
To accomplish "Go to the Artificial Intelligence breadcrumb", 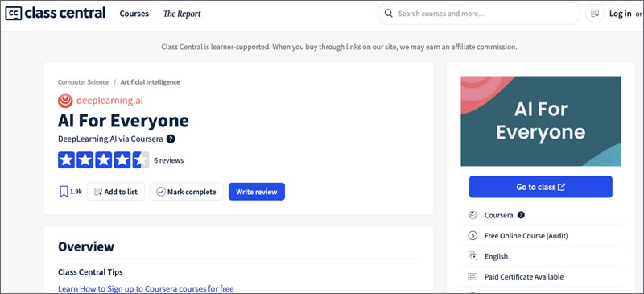I will tap(150, 82).
